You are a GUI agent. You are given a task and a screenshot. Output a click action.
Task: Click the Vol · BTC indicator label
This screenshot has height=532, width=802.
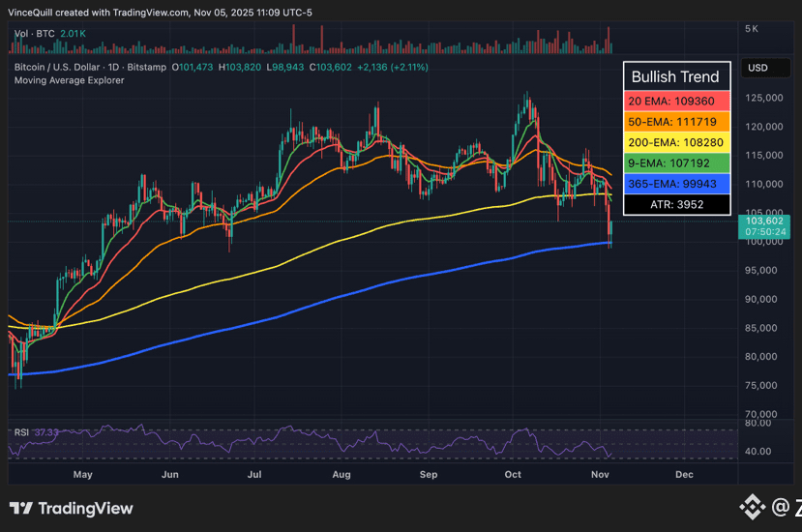coord(34,34)
